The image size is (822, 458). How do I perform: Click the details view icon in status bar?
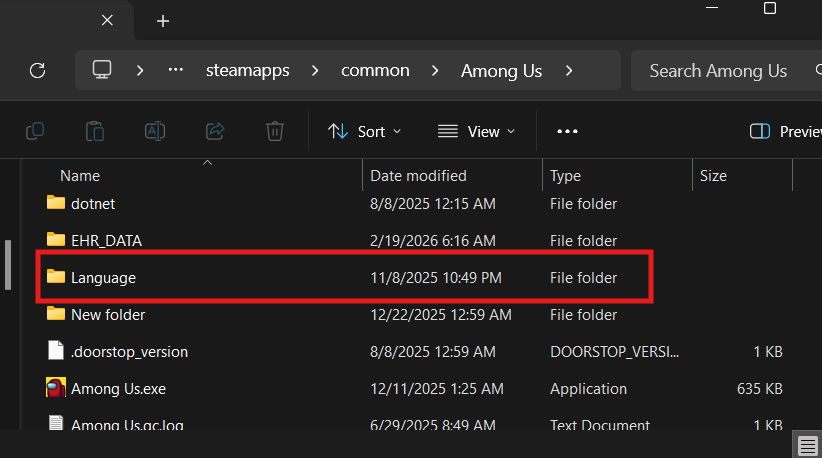[x=807, y=446]
